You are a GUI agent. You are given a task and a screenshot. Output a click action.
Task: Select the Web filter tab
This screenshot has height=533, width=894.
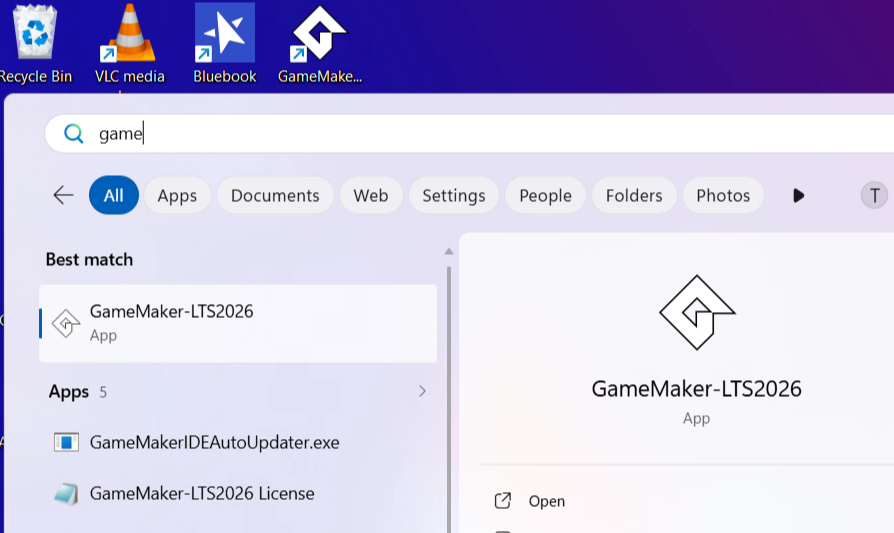tap(371, 196)
